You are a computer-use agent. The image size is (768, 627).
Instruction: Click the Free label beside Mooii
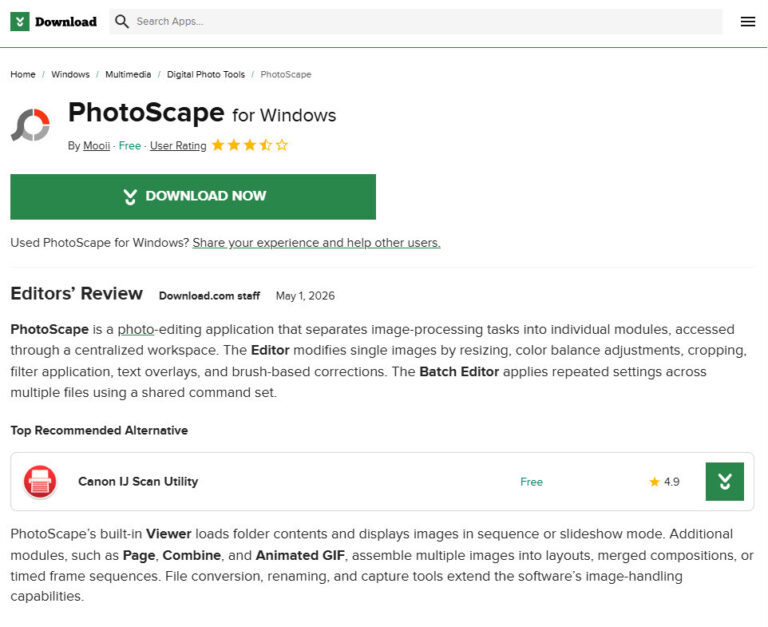pos(130,146)
